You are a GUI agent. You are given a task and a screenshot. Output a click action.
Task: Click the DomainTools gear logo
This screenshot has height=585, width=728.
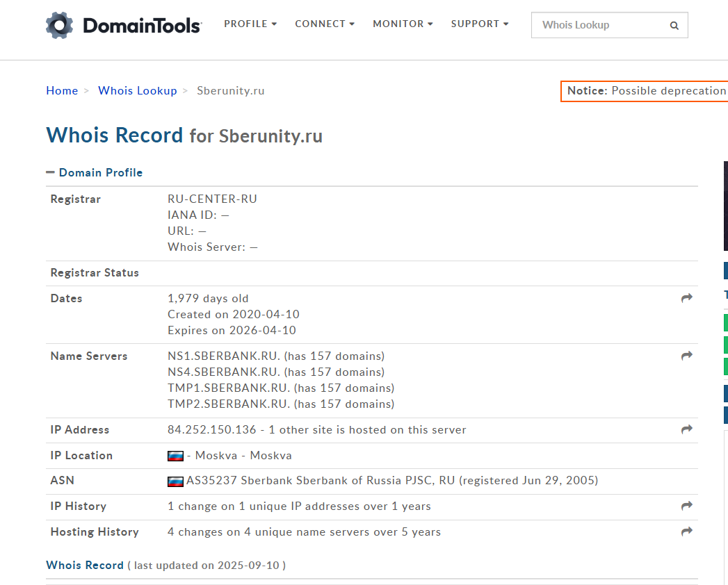tap(60, 25)
